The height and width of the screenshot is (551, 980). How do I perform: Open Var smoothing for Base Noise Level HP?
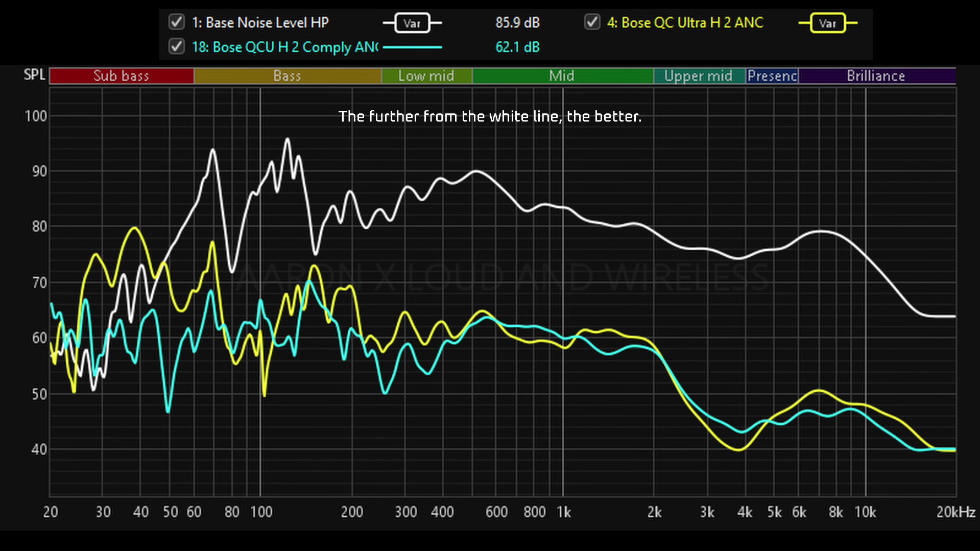[412, 23]
